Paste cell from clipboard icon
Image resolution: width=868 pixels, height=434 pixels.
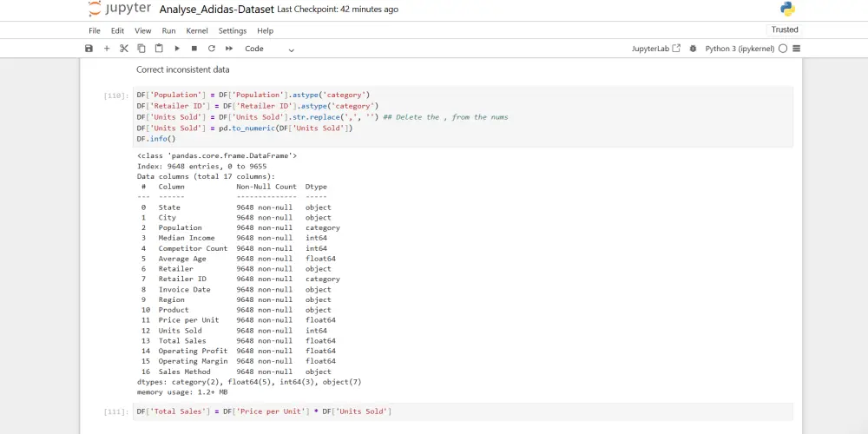tap(159, 49)
